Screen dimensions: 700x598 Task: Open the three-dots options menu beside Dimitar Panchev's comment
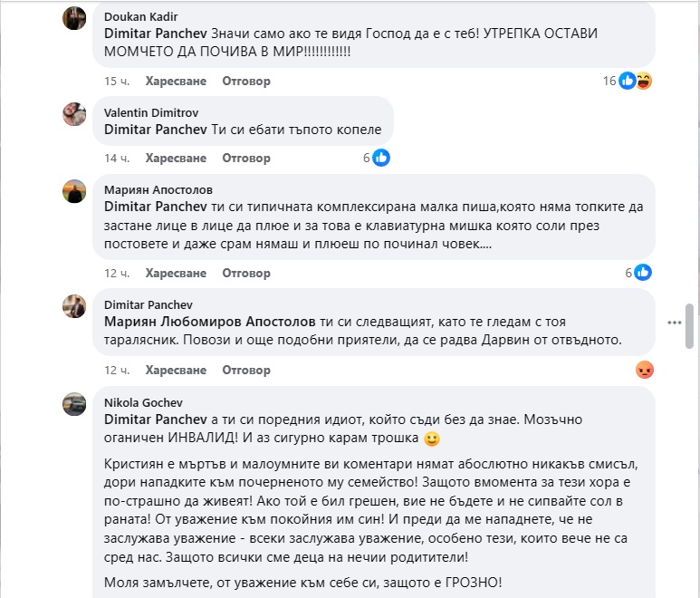[x=673, y=321]
